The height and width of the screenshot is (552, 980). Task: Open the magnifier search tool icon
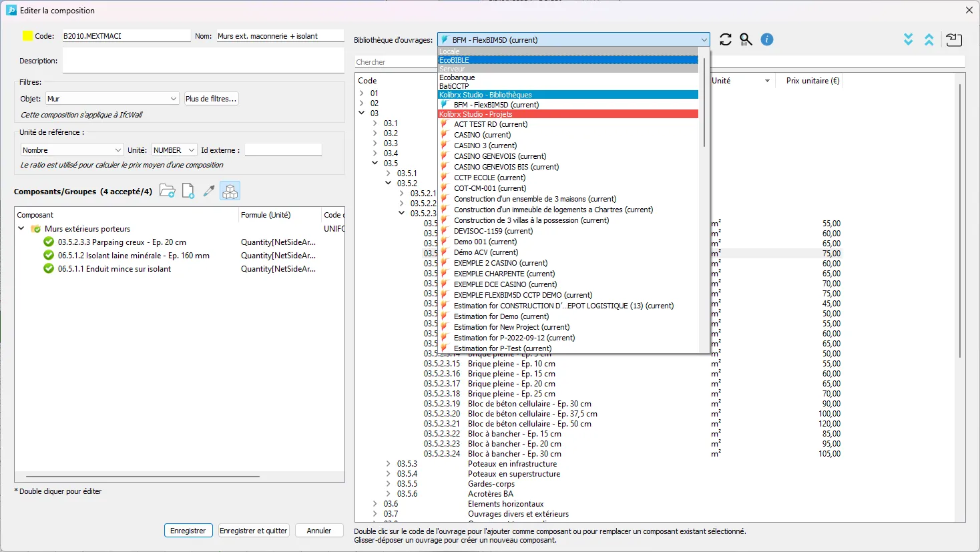point(746,40)
